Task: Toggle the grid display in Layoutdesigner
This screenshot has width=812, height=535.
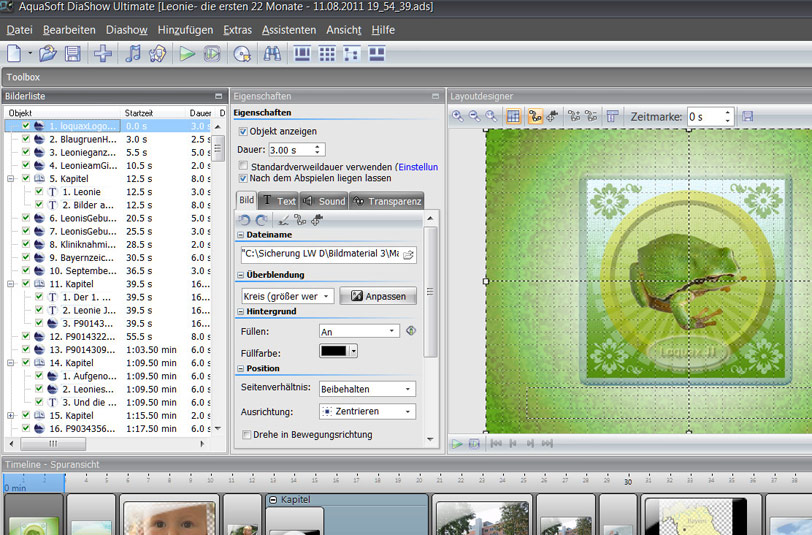Action: pos(513,117)
